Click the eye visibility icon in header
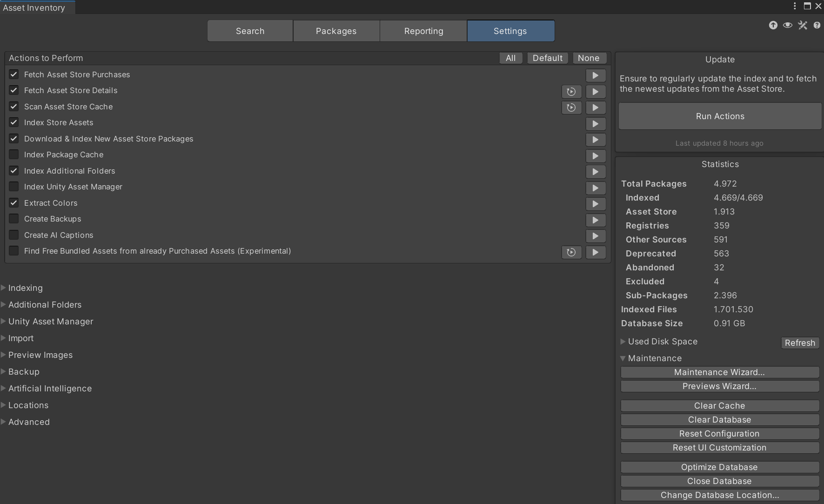 tap(788, 25)
